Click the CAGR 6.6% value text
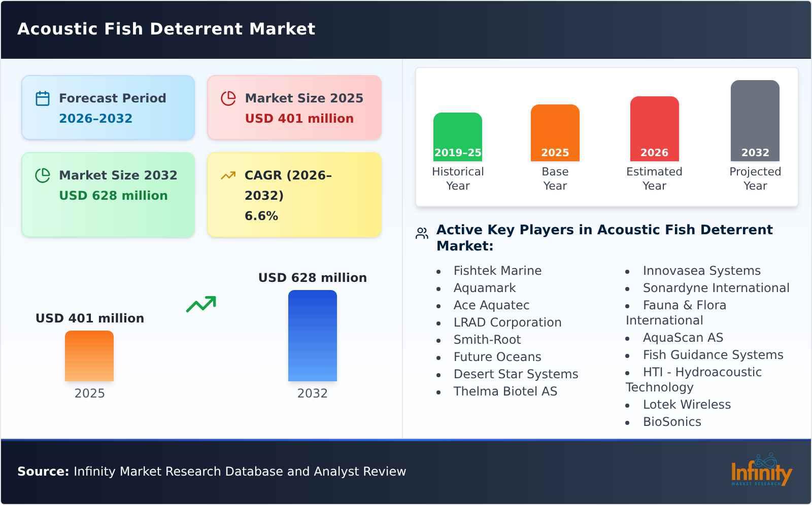The height and width of the screenshot is (505, 812). (x=261, y=215)
